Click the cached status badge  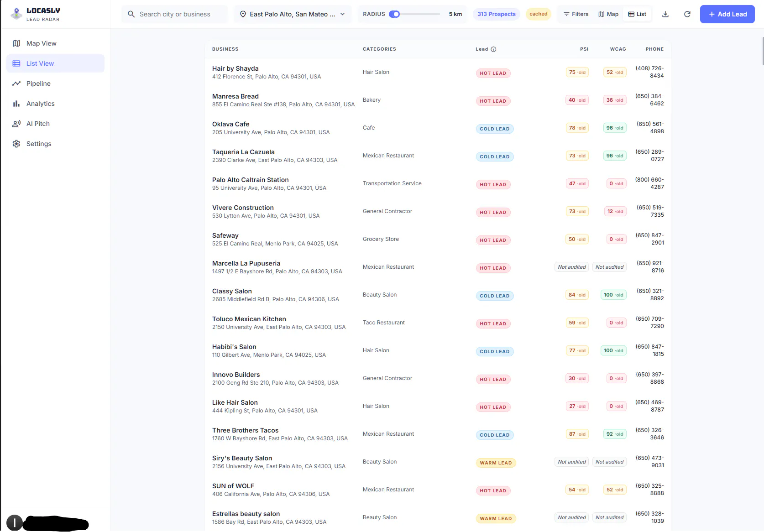(x=539, y=14)
